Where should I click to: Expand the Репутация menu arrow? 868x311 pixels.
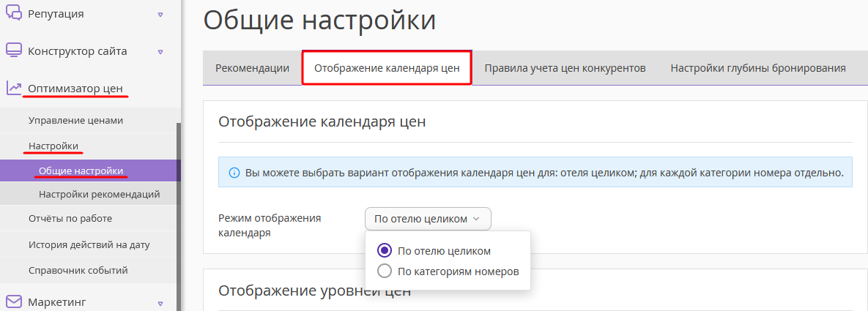(160, 15)
